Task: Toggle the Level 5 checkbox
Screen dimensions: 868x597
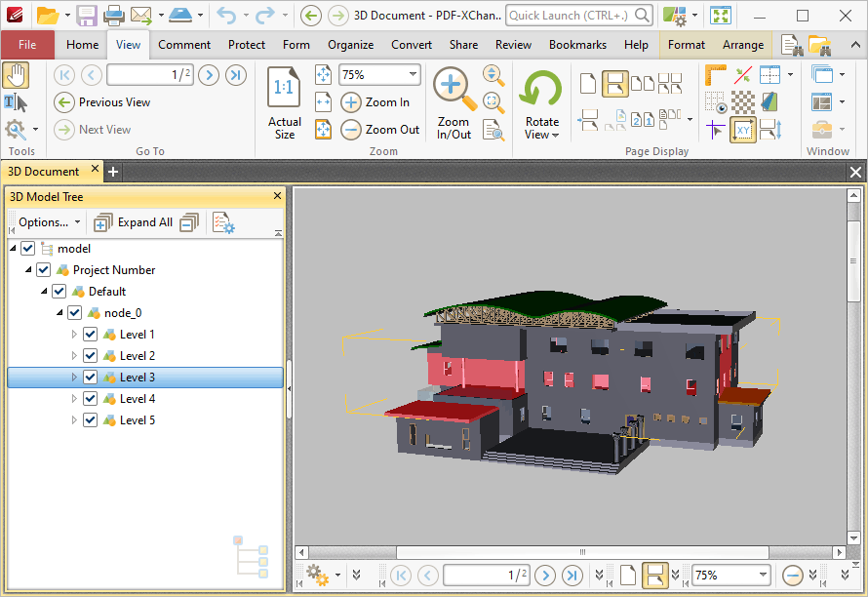Action: pyautogui.click(x=91, y=420)
